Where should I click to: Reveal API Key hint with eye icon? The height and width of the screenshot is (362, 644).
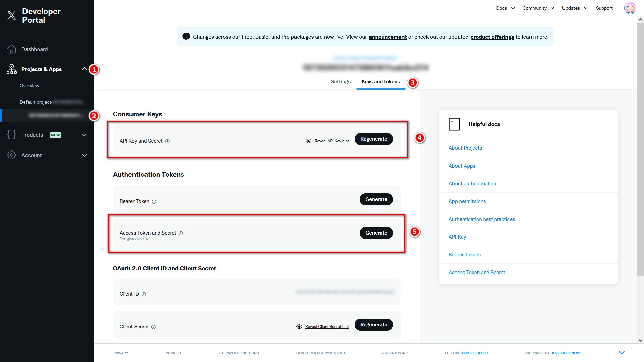click(x=309, y=141)
